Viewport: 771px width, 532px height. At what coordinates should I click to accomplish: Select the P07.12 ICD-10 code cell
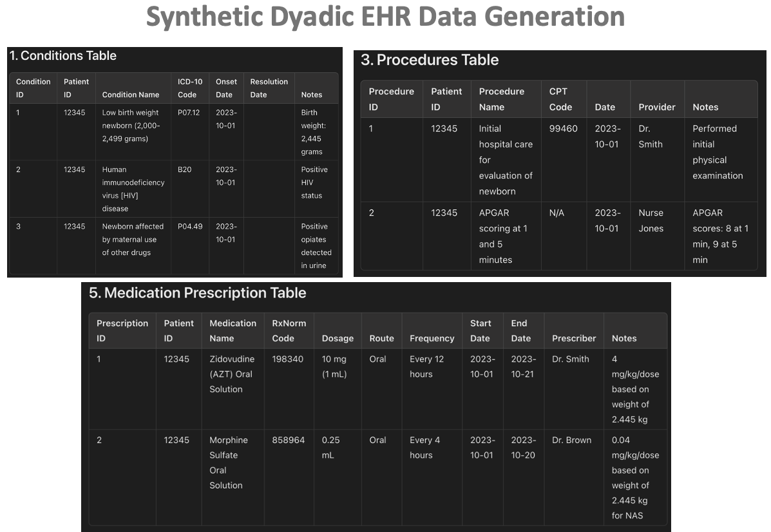189,113
